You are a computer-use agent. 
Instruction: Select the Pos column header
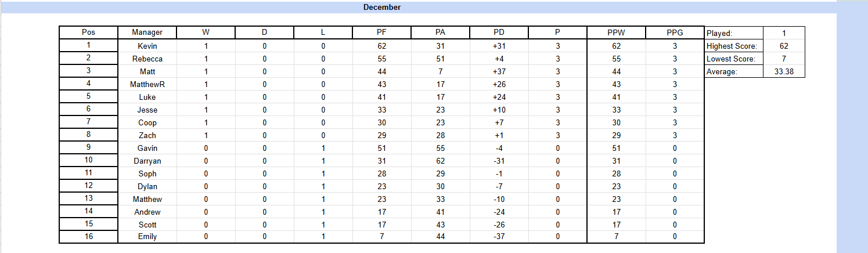tap(88, 32)
